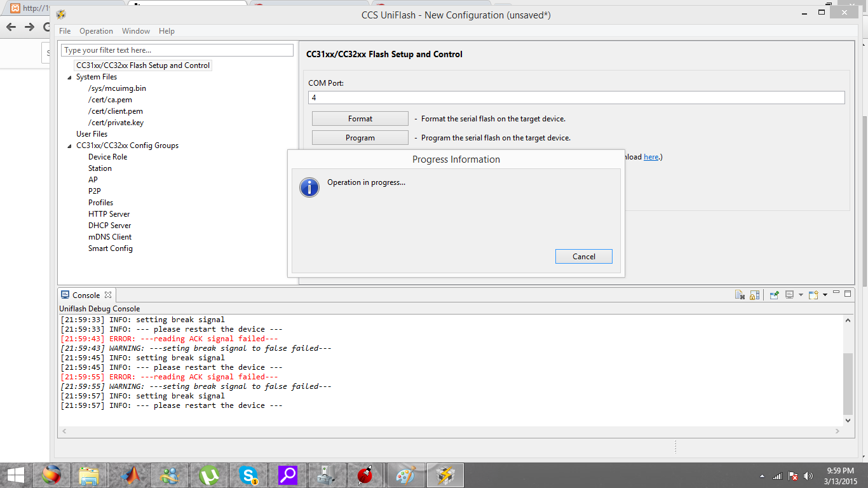The width and height of the screenshot is (868, 488).
Task: Select the Smart Config group
Action: [x=111, y=248]
